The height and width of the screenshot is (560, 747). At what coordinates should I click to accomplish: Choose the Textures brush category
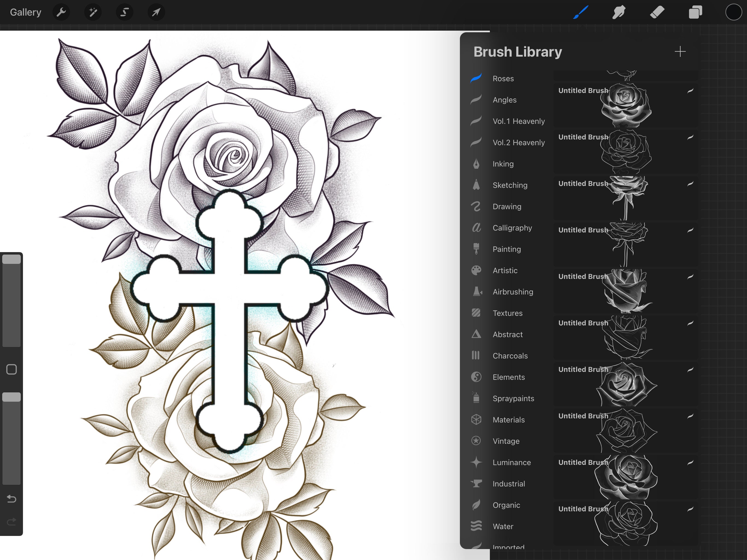(507, 313)
